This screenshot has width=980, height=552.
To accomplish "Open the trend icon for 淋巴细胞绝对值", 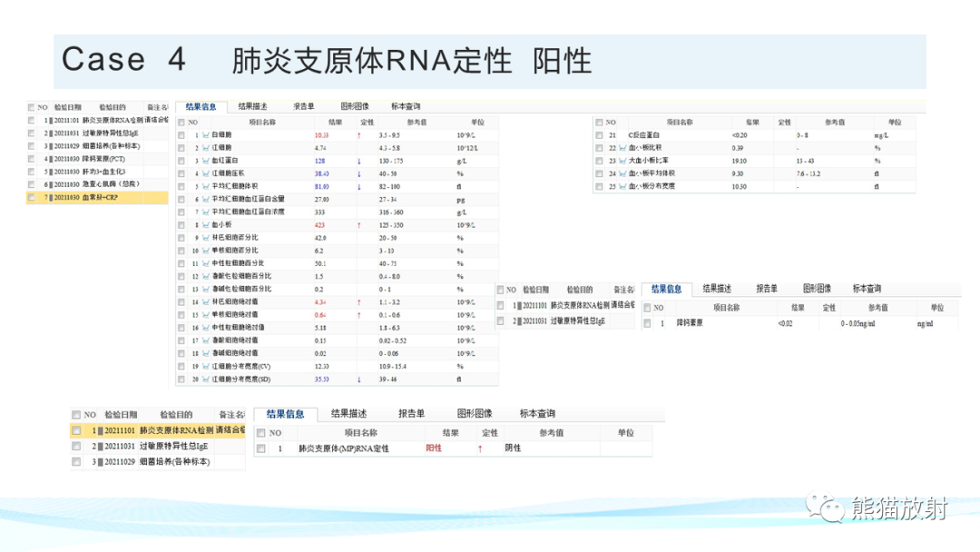I will point(206,302).
